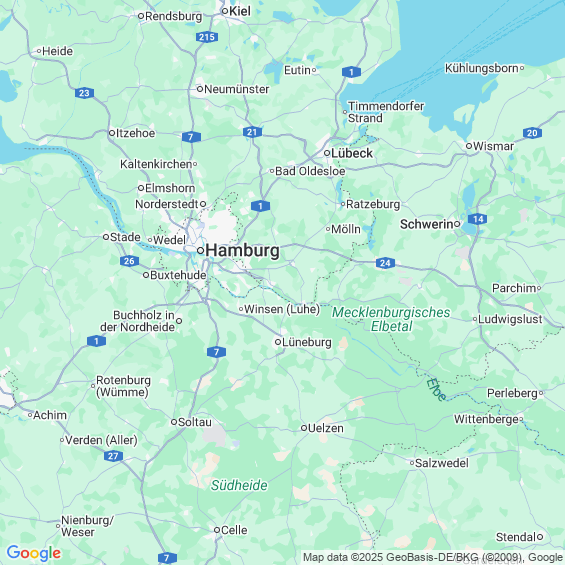The height and width of the screenshot is (565, 565).
Task: Click the Südheide nature park label
Action: (x=239, y=485)
